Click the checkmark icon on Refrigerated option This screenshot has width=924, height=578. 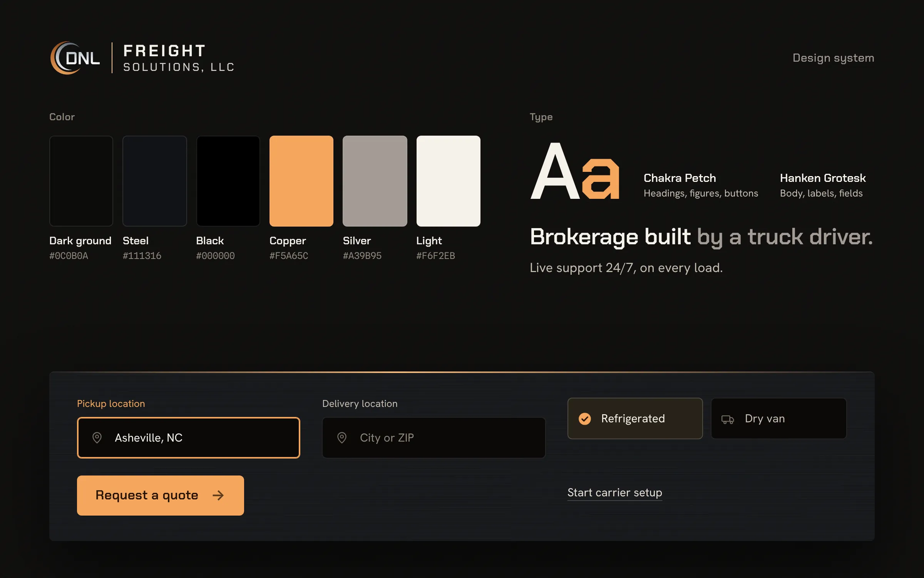[585, 419]
